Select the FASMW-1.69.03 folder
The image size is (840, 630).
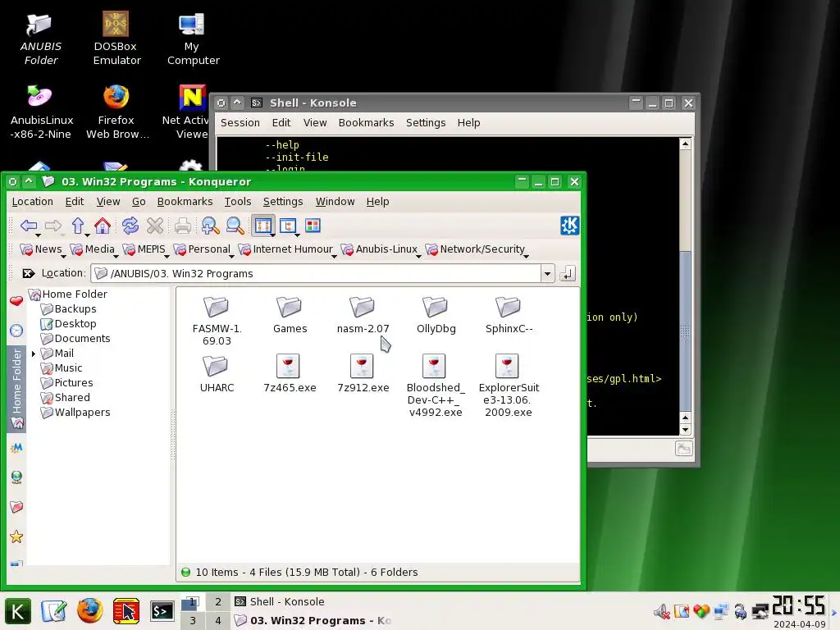[217, 321]
